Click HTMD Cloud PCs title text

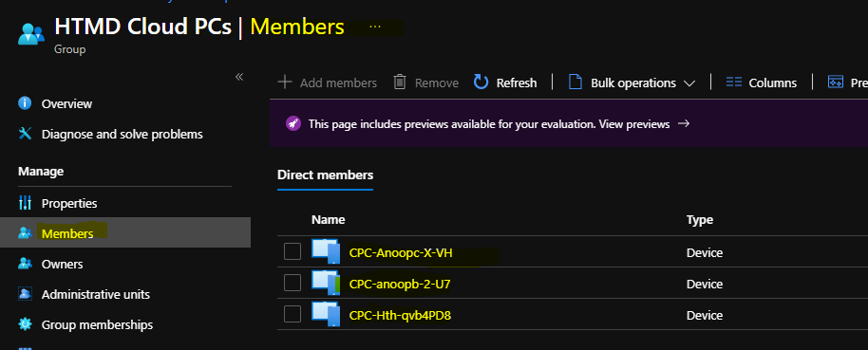[x=142, y=27]
